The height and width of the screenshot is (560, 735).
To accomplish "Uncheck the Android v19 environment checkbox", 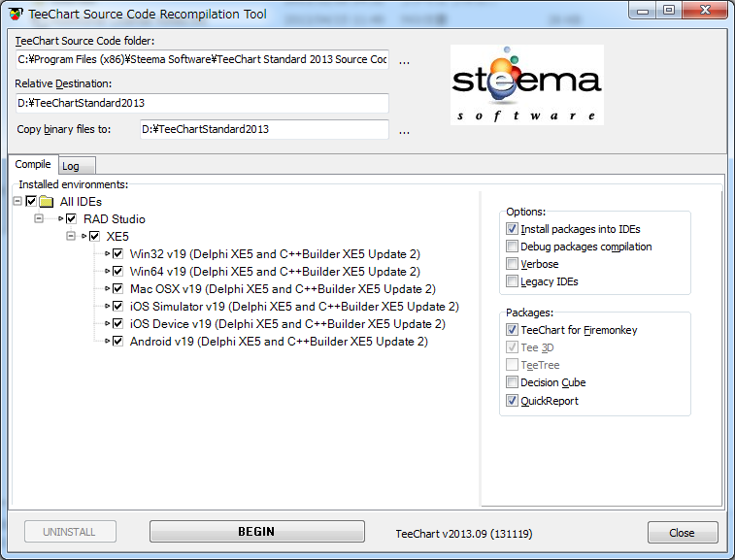I will (x=117, y=342).
